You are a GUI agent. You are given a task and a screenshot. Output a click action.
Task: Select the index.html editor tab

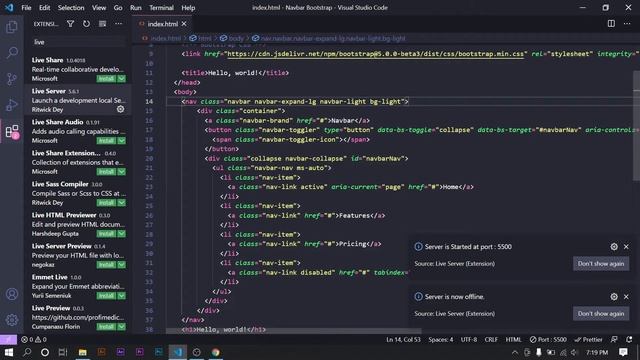(x=162, y=24)
